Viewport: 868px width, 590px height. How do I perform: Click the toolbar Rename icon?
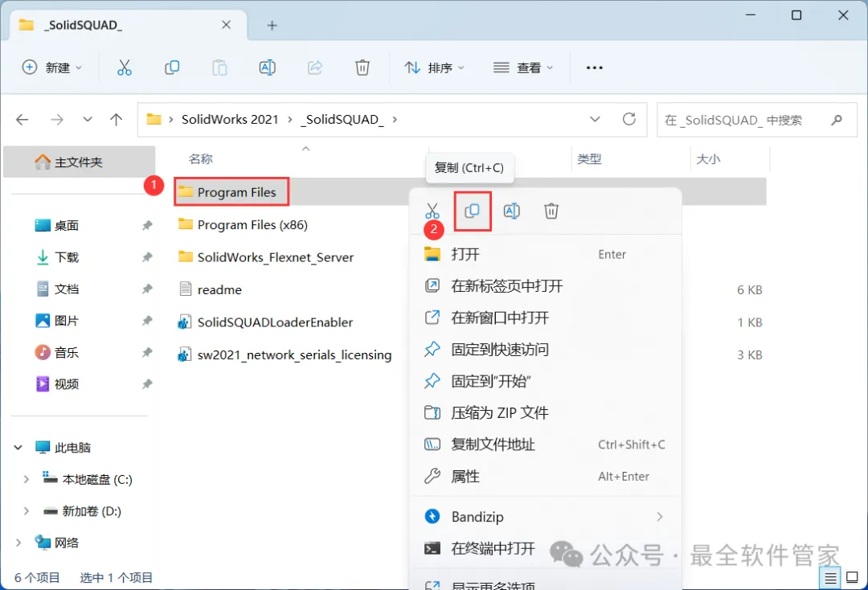(268, 68)
